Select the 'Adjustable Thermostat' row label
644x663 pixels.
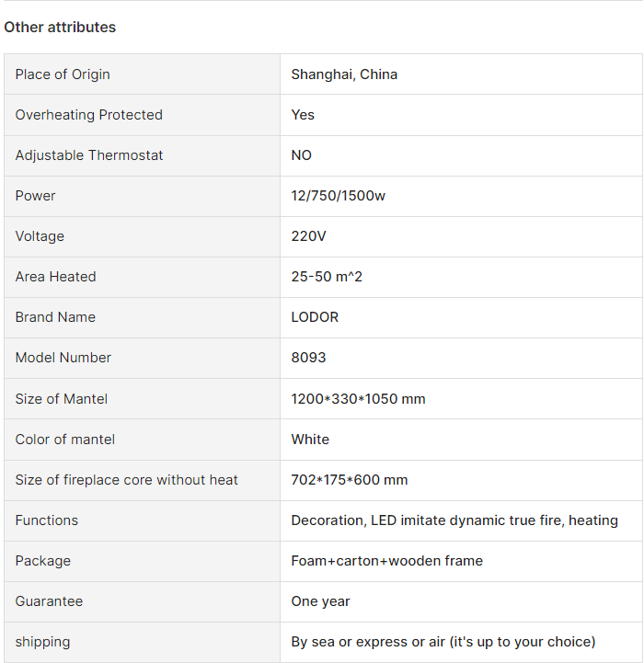89,155
